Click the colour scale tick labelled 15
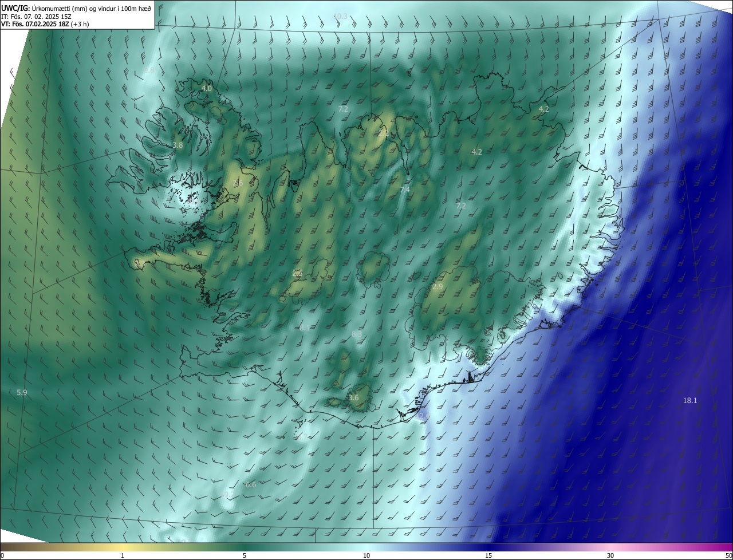 pos(488,555)
